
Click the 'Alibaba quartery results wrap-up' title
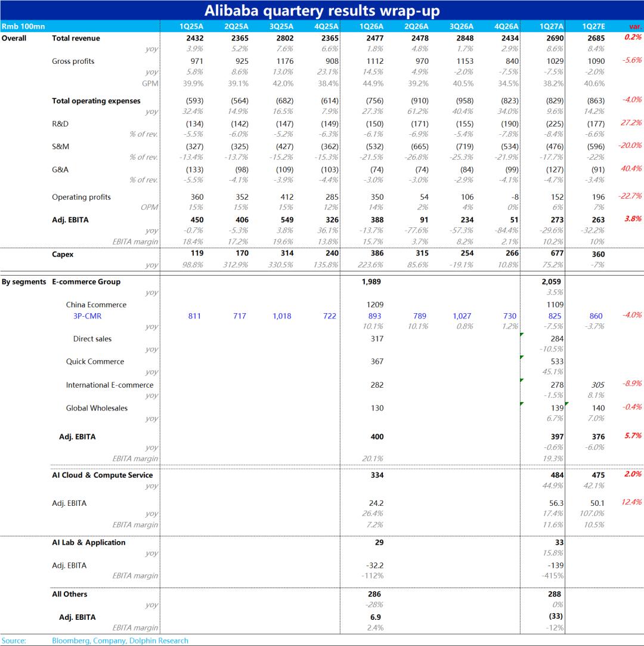tap(322, 10)
